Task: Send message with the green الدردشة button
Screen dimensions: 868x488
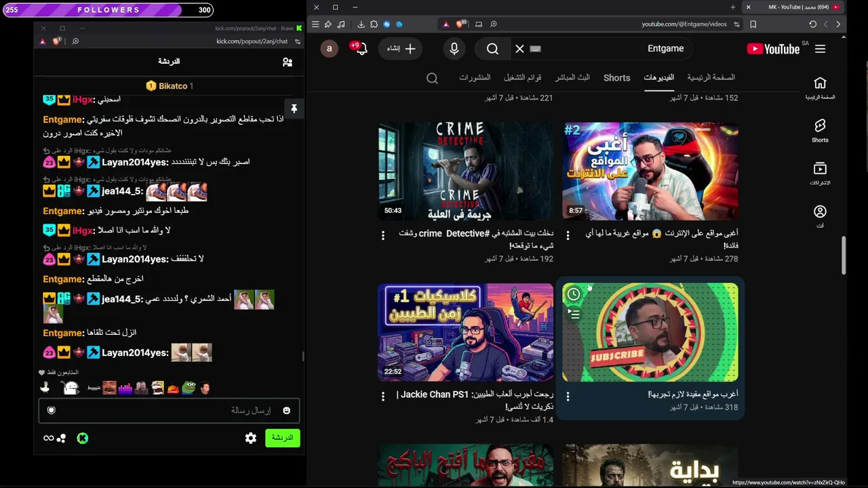Action: [282, 438]
